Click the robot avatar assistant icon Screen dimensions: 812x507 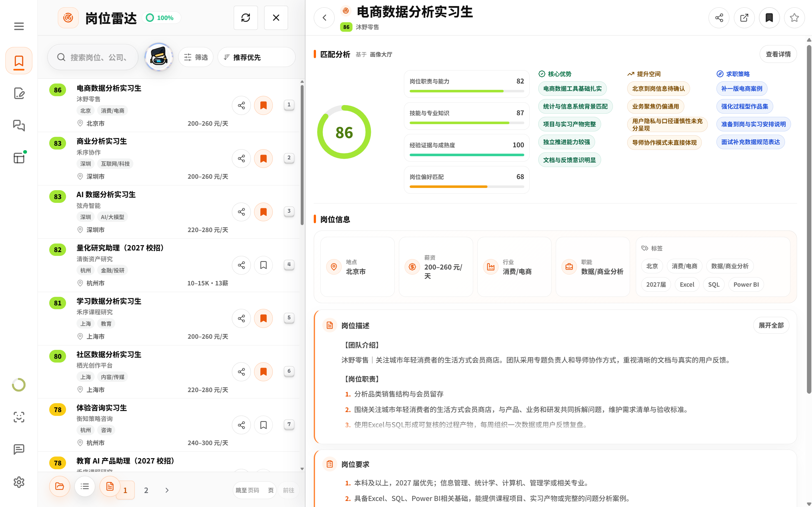click(159, 57)
